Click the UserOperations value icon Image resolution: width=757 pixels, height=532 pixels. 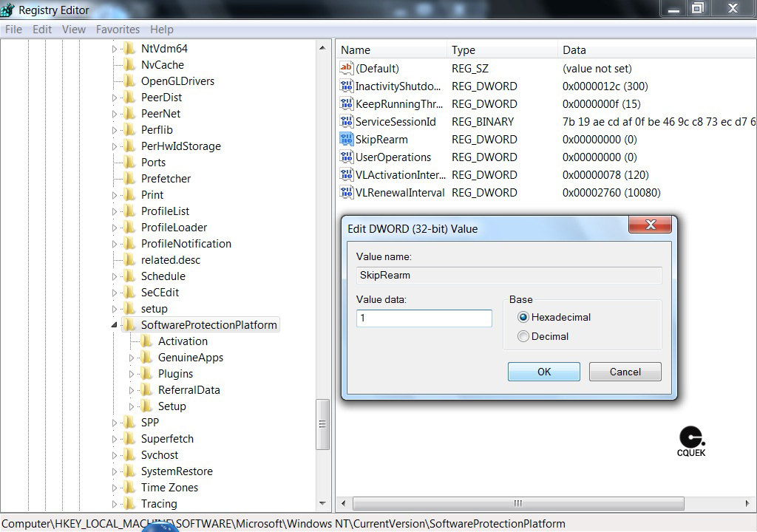click(346, 157)
